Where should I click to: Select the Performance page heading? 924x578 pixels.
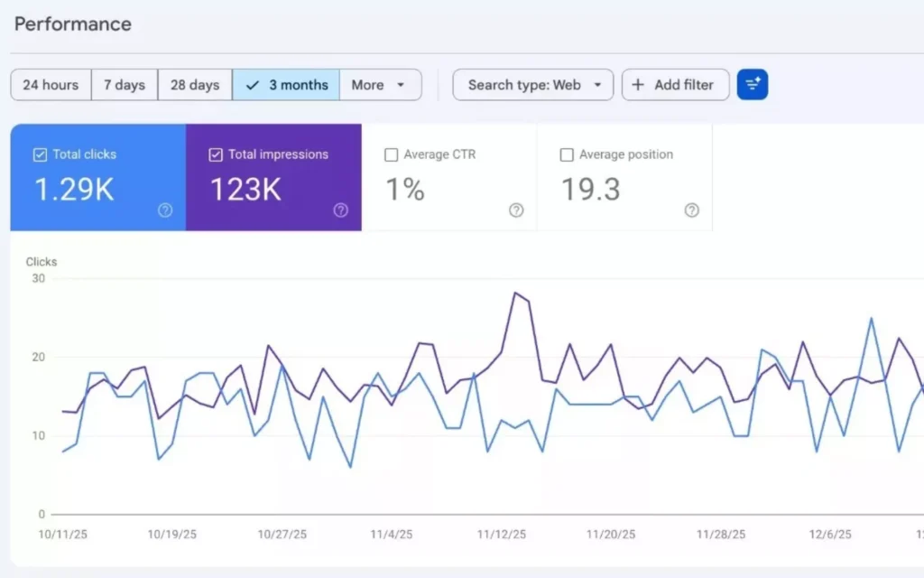(73, 24)
